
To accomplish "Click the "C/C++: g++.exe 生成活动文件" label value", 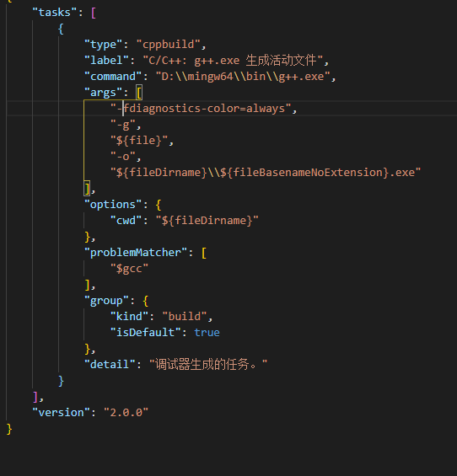I will (x=233, y=61).
